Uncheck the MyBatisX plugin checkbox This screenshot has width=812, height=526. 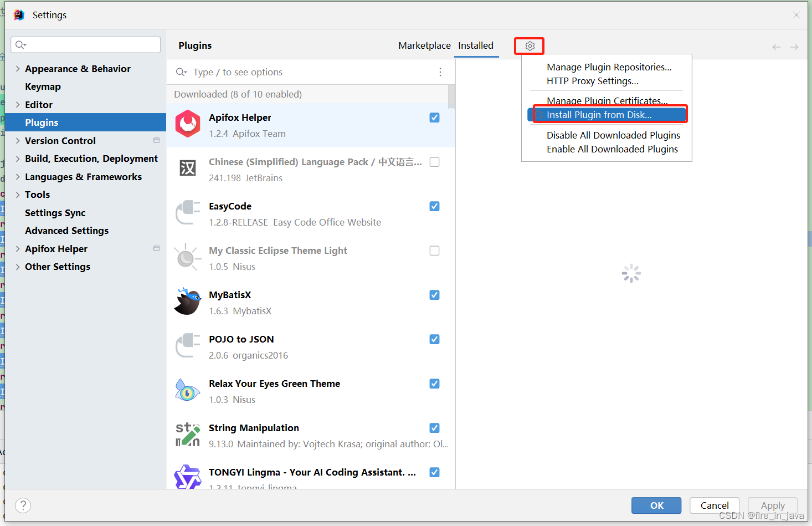435,295
